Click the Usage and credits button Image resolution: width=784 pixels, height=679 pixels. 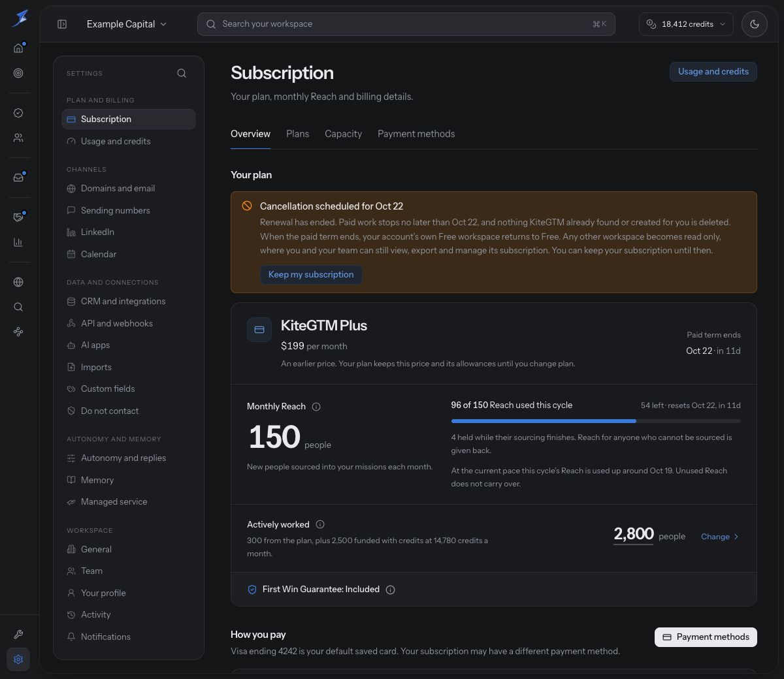[713, 72]
